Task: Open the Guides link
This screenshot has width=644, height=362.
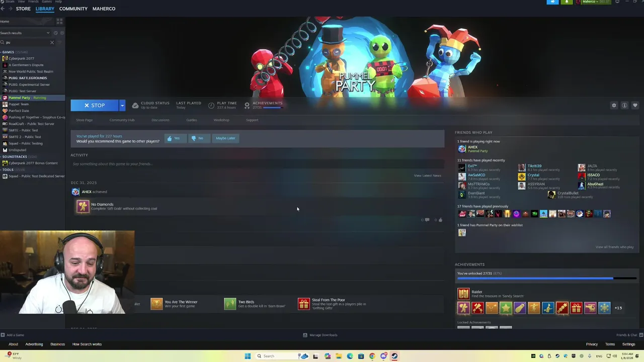Action: point(192,120)
